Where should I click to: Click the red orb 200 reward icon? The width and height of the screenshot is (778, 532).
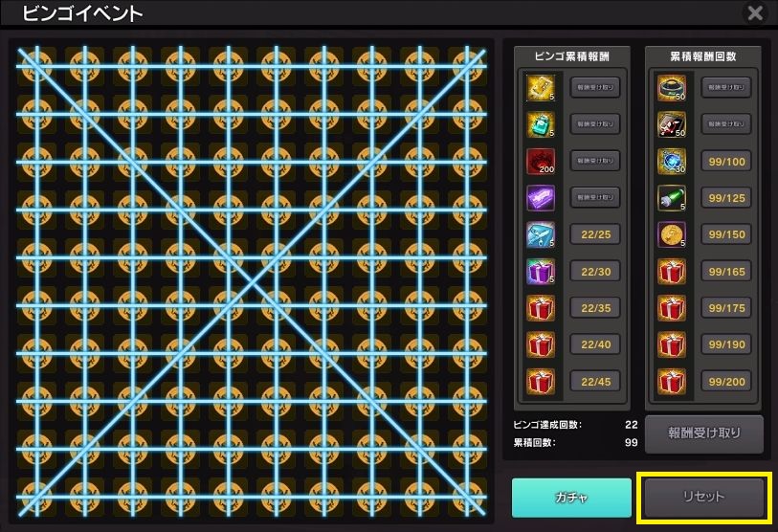(541, 161)
